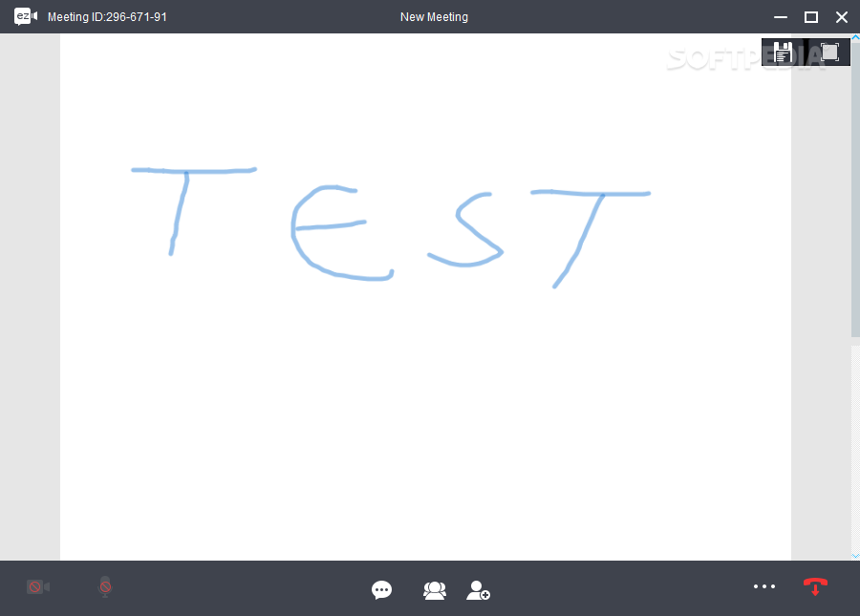Switch whiteboard to fullscreen view icon
This screenshot has height=616, width=860.
(x=829, y=53)
